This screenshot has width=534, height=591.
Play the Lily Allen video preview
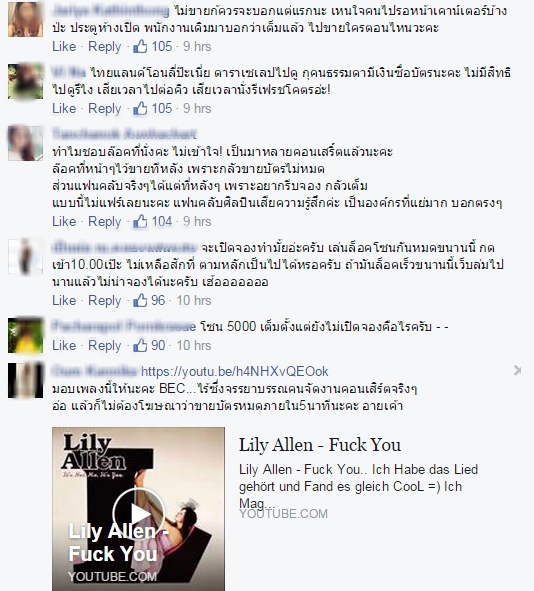[x=139, y=514]
